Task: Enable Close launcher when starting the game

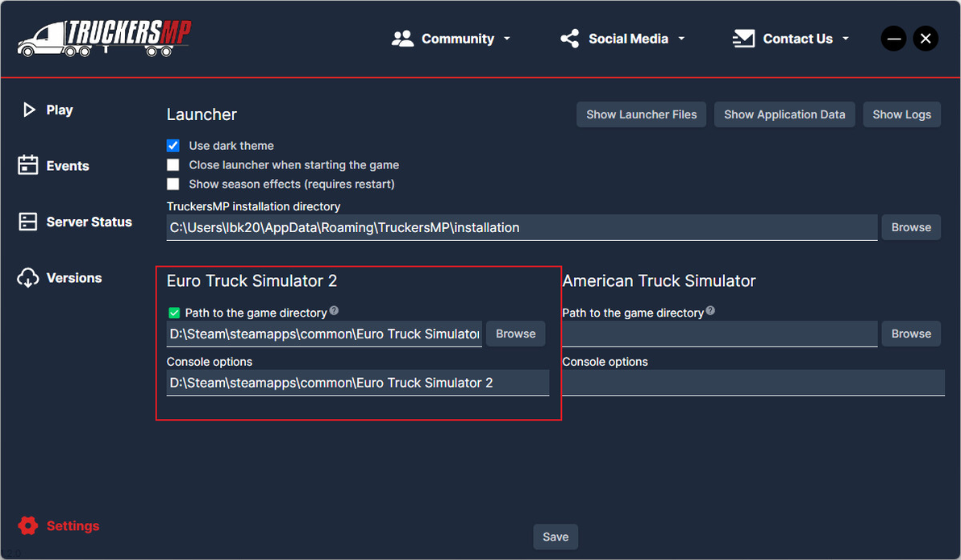Action: [173, 165]
